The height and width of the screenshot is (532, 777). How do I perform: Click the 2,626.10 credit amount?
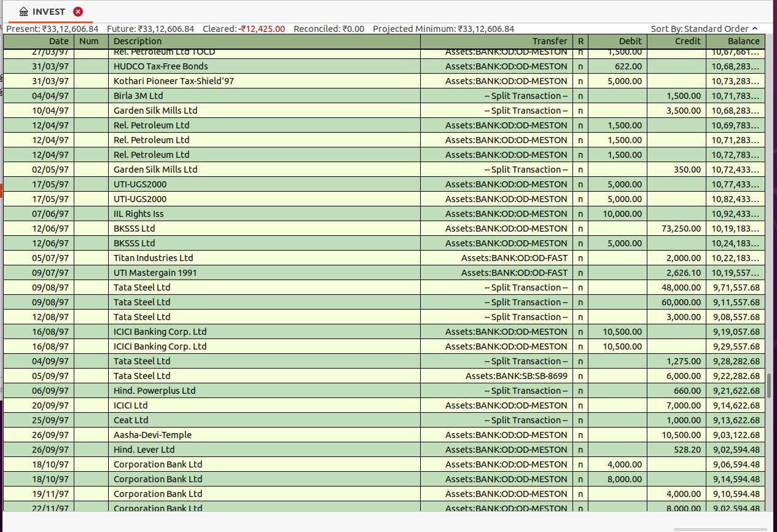pyautogui.click(x=684, y=273)
